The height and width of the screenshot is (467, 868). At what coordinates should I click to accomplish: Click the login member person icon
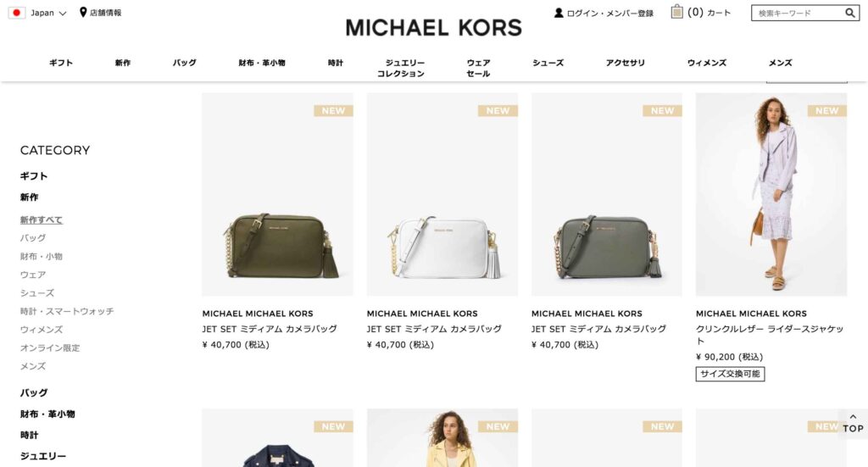coord(559,13)
